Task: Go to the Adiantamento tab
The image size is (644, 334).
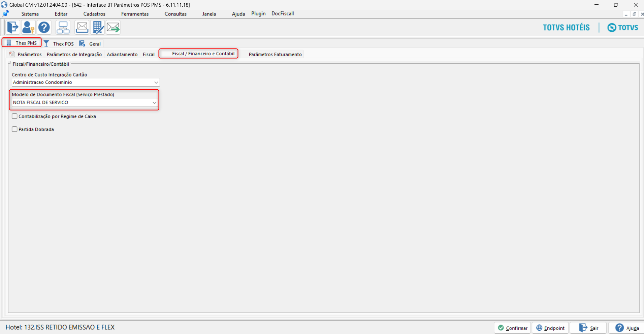Action: [x=122, y=54]
